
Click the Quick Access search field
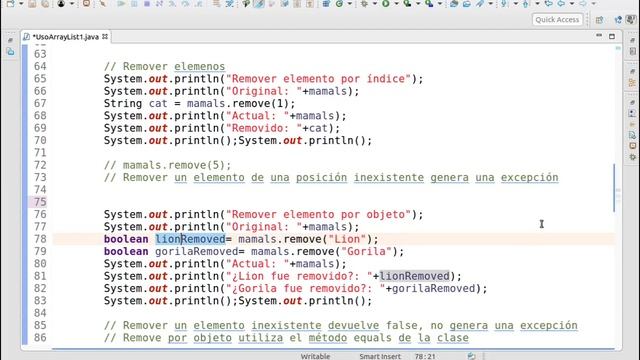coord(557,20)
